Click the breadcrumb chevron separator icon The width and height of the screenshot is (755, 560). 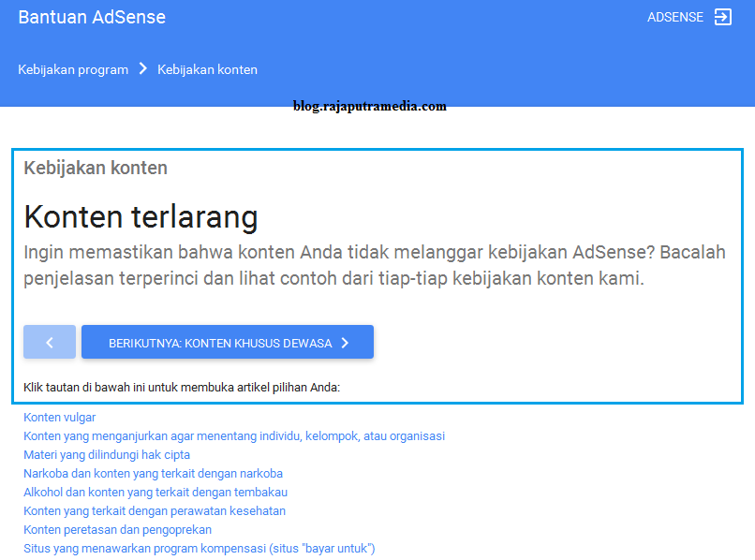(143, 69)
